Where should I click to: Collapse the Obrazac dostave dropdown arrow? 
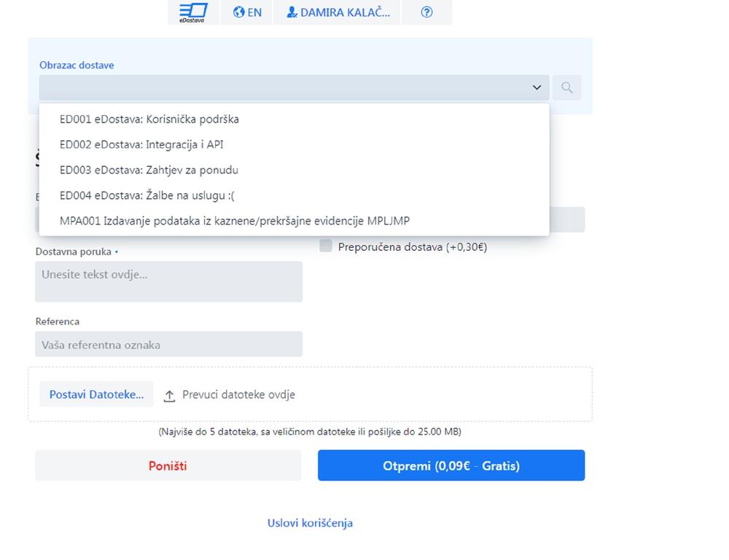click(x=537, y=87)
